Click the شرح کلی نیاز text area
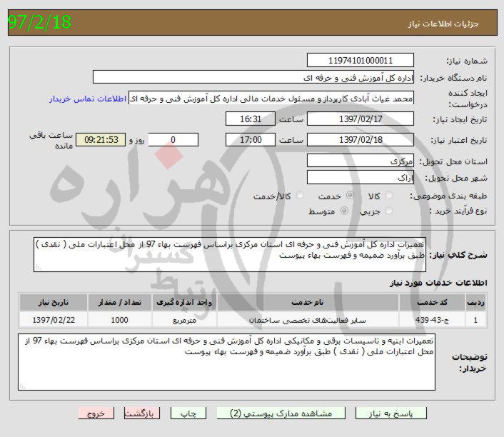This screenshot has width=504, height=437. [x=230, y=255]
